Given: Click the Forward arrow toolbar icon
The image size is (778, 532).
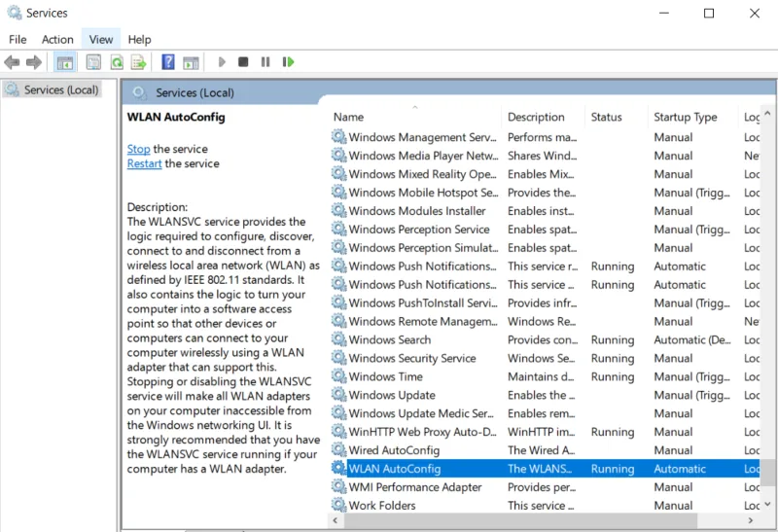Looking at the screenshot, I should 34,62.
